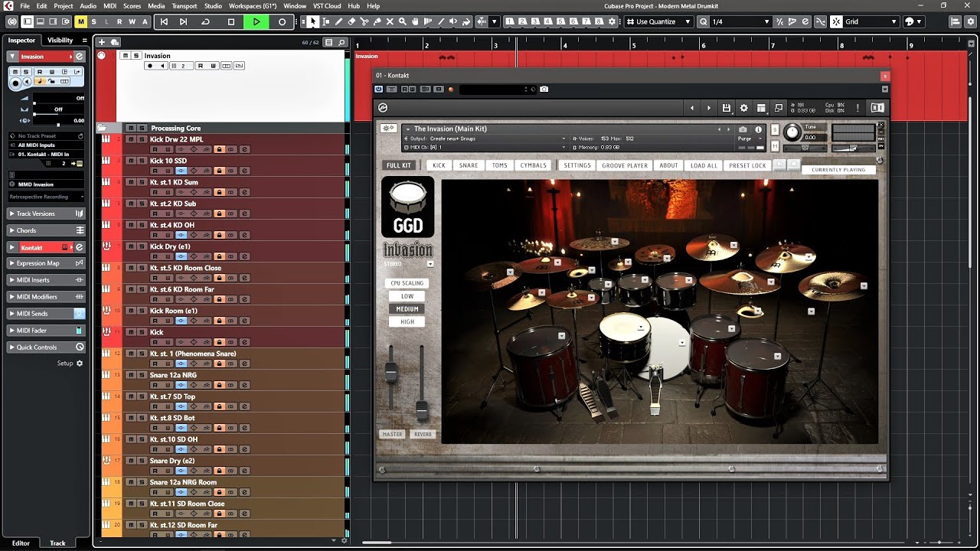Viewport: 980px width, 551px height.
Task: Click the instrument wrench star icon
Action: [x=389, y=129]
